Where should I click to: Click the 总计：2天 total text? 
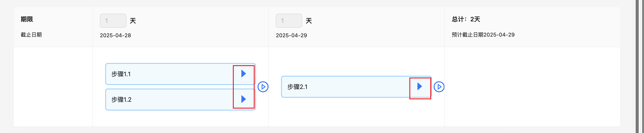[x=466, y=19]
